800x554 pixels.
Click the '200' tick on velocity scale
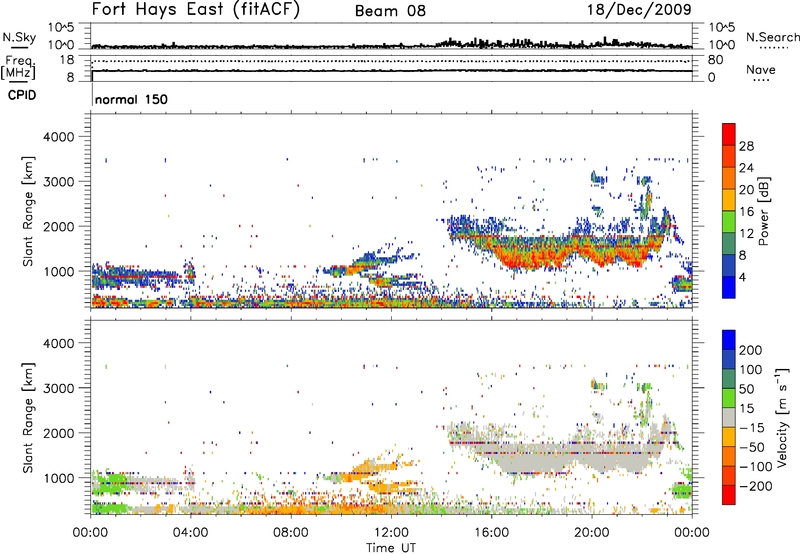[751, 350]
